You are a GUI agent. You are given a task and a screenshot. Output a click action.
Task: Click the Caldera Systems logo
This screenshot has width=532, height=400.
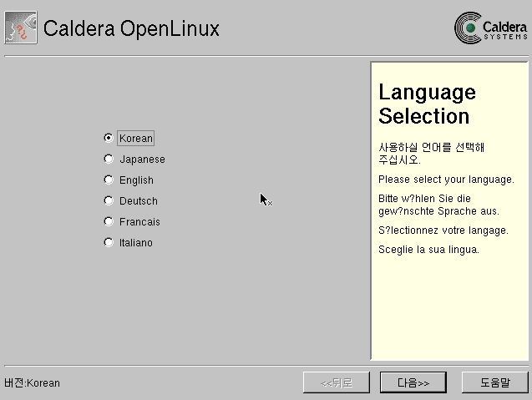tap(491, 28)
